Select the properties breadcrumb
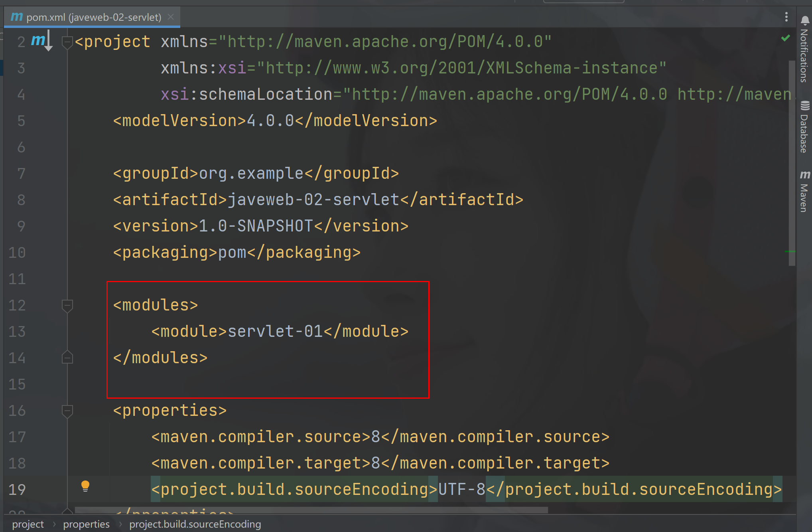The width and height of the screenshot is (812, 532). 86,524
